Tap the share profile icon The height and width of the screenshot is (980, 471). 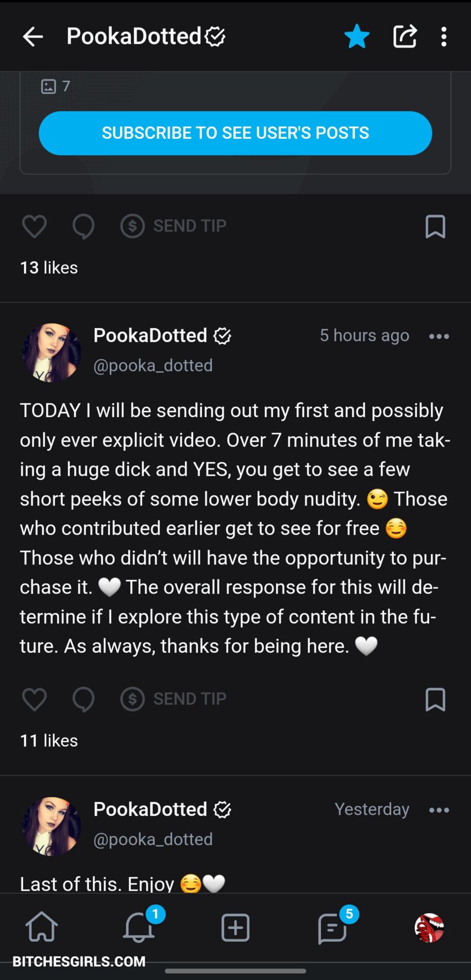point(405,37)
